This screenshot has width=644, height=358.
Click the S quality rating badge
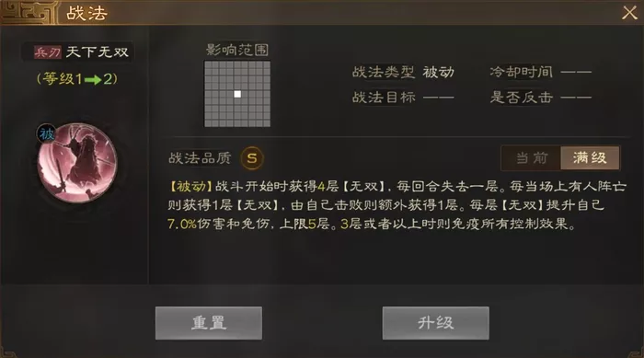pos(252,157)
